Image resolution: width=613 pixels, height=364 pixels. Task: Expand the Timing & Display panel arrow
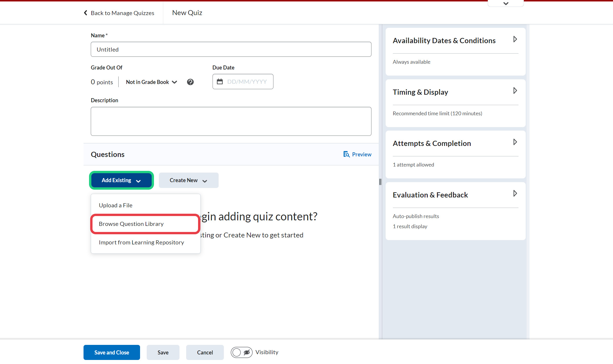(515, 91)
